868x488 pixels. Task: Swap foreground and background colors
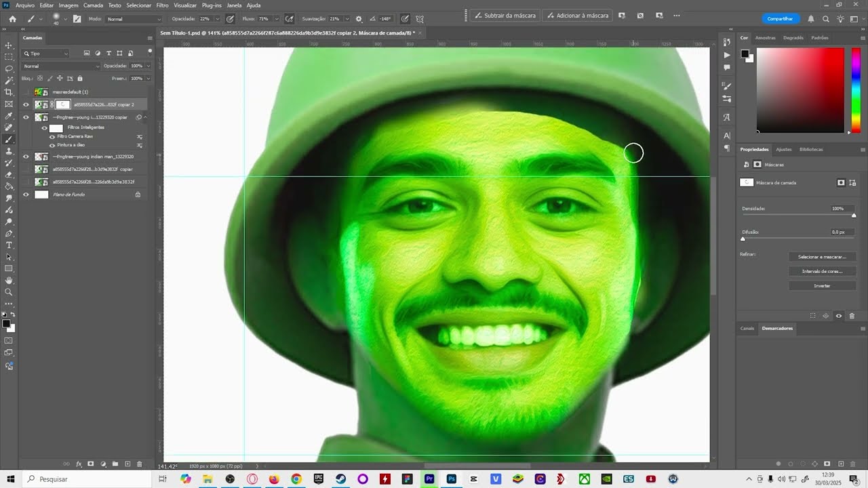coord(13,315)
